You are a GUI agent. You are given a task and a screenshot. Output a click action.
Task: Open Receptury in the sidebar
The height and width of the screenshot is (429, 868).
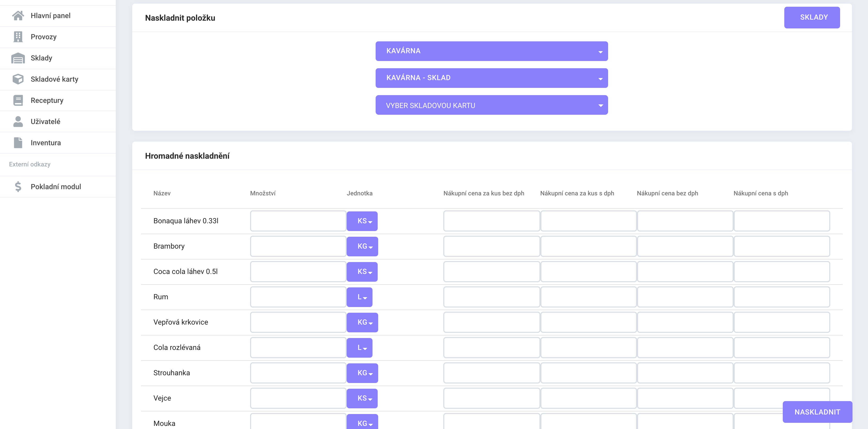[x=58, y=101]
